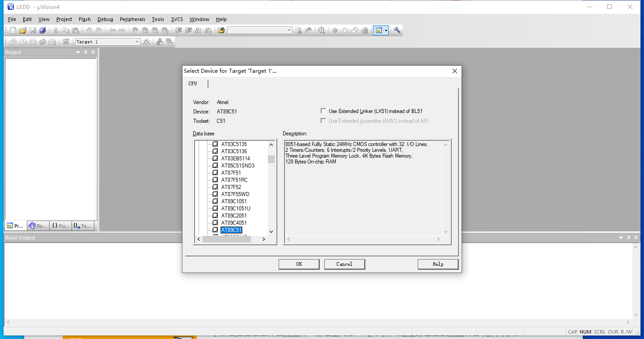Click the Navigate Backwards arrow icon
The width and height of the screenshot is (644, 339).
(112, 30)
